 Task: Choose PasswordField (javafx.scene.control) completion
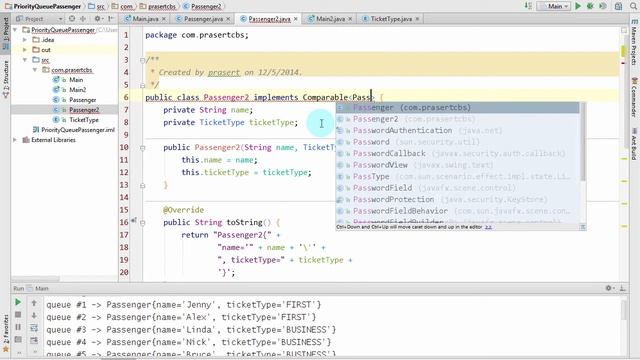coord(457,188)
